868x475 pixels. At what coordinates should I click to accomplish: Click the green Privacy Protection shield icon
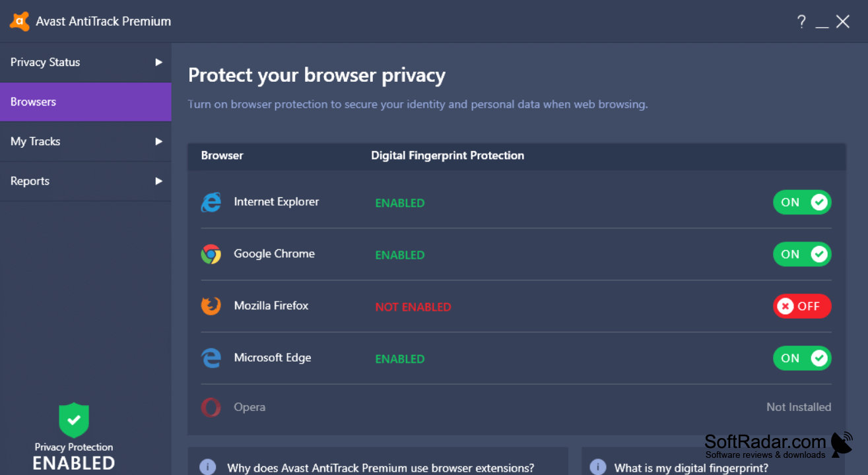(74, 420)
